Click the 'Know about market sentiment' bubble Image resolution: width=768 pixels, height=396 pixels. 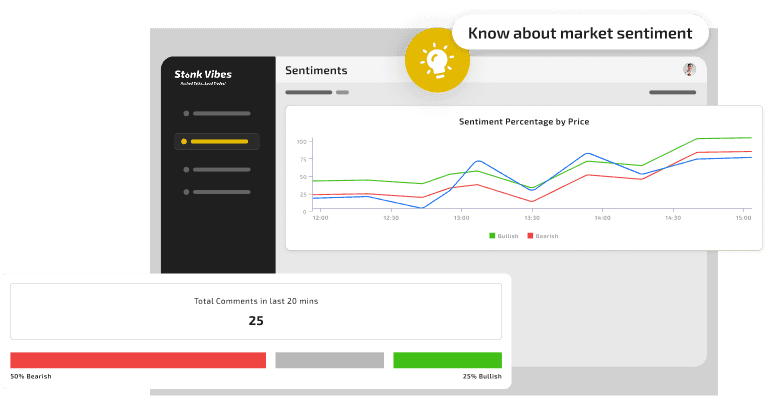[580, 33]
